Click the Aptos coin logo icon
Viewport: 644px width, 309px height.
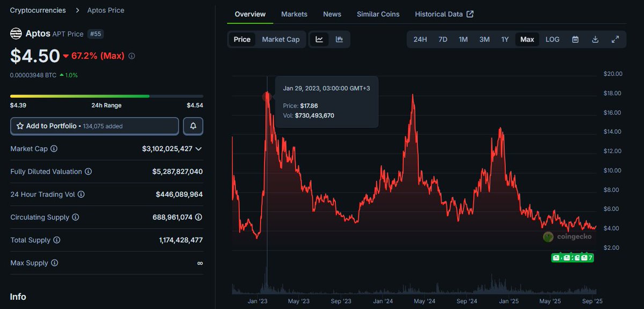[16, 34]
